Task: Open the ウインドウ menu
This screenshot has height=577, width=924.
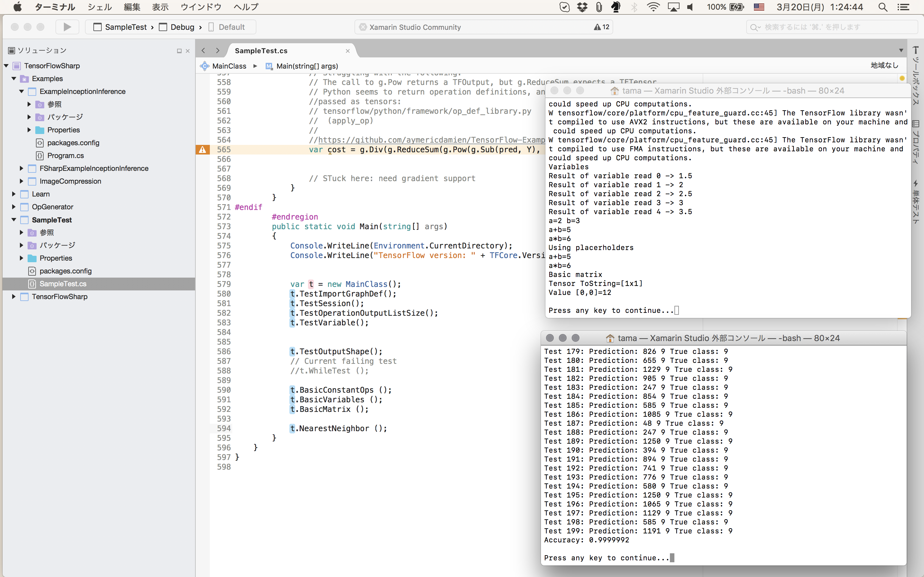Action: coord(201,6)
